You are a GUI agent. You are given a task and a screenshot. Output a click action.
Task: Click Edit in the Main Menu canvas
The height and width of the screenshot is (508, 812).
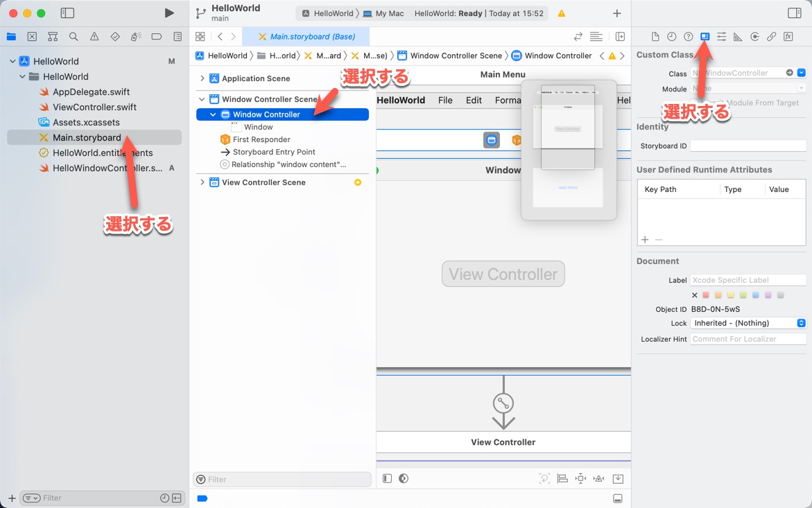pos(474,100)
